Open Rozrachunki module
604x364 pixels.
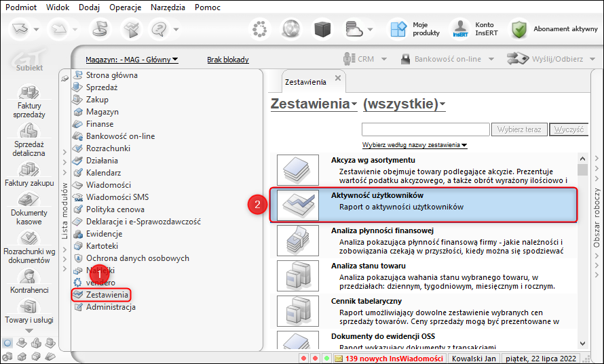pyautogui.click(x=108, y=148)
